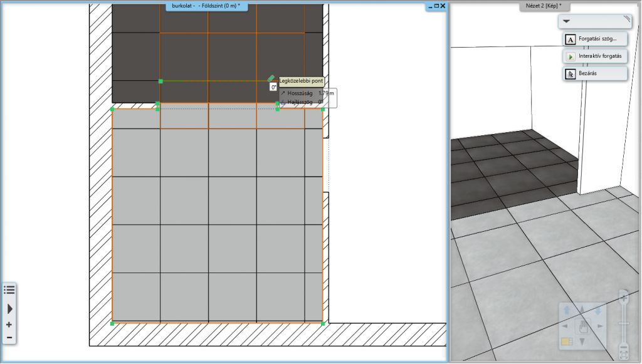Image resolution: width=642 pixels, height=364 pixels.
Task: Collapse the command panel with the dropdown arrow
Action: click(x=566, y=21)
